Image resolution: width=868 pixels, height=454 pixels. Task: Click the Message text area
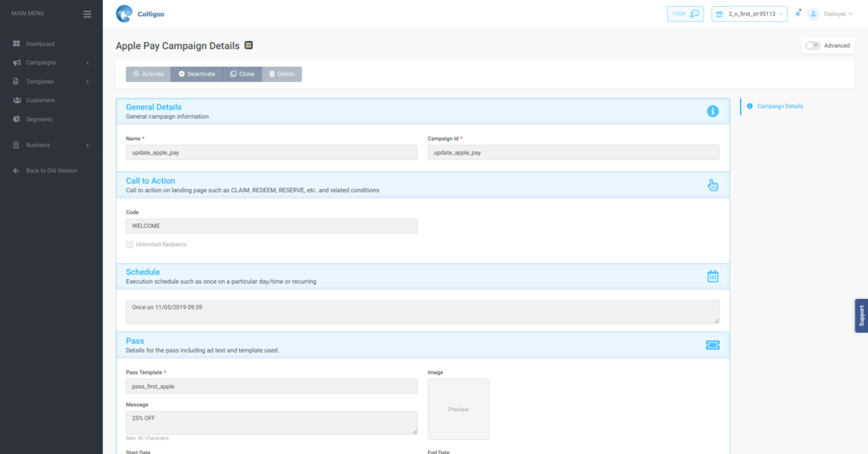(x=272, y=422)
